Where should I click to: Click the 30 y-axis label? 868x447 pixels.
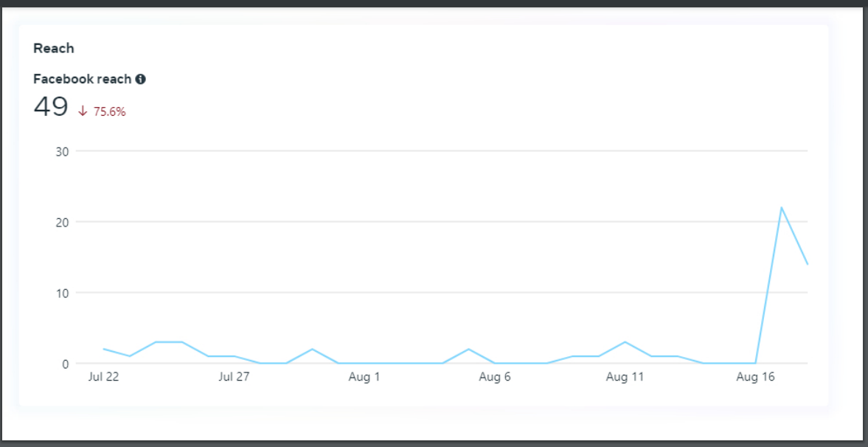[x=62, y=151]
